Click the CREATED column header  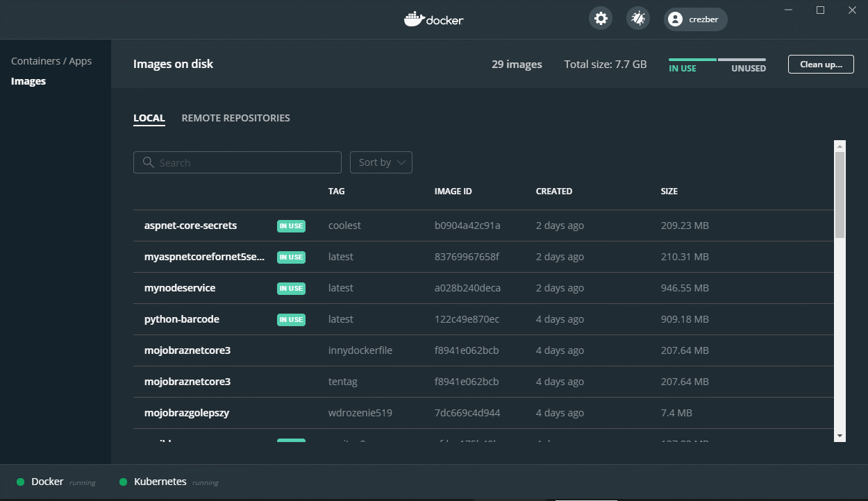click(x=554, y=191)
